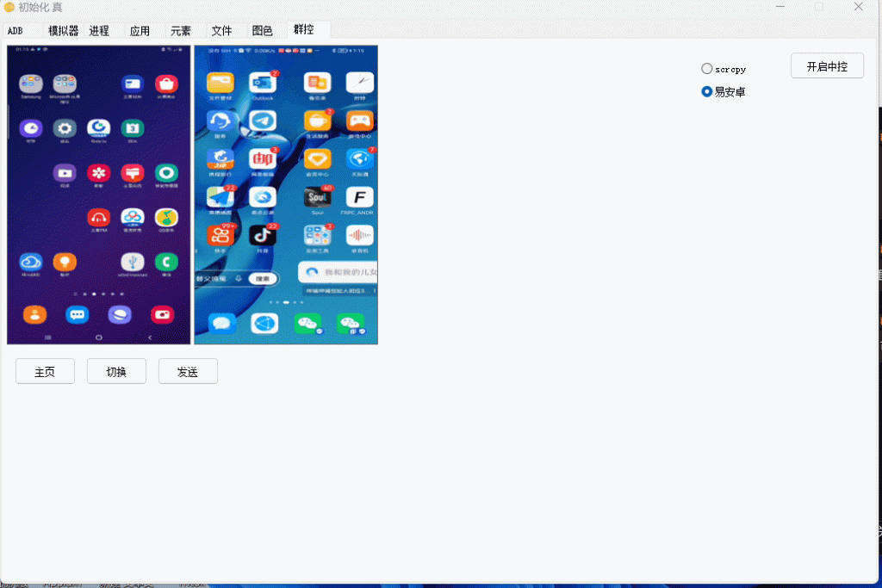The width and height of the screenshot is (882, 588).
Task: Launch the Douyin (TikTok) app
Action: pyautogui.click(x=263, y=236)
